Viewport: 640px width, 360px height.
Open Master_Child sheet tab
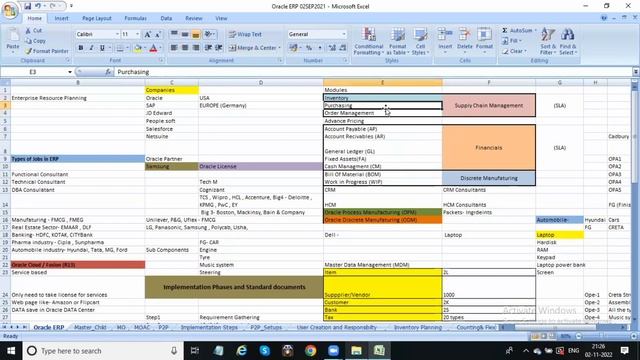[90, 327]
